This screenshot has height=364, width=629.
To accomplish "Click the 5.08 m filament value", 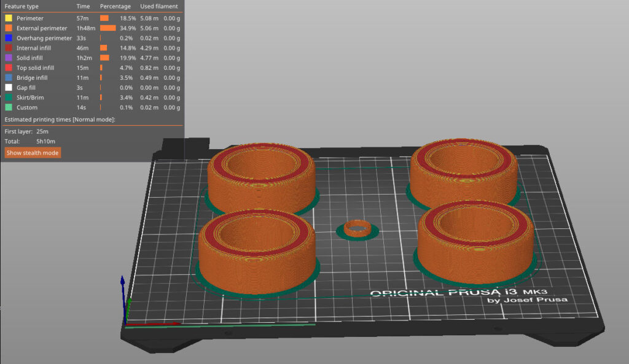I will (x=149, y=18).
